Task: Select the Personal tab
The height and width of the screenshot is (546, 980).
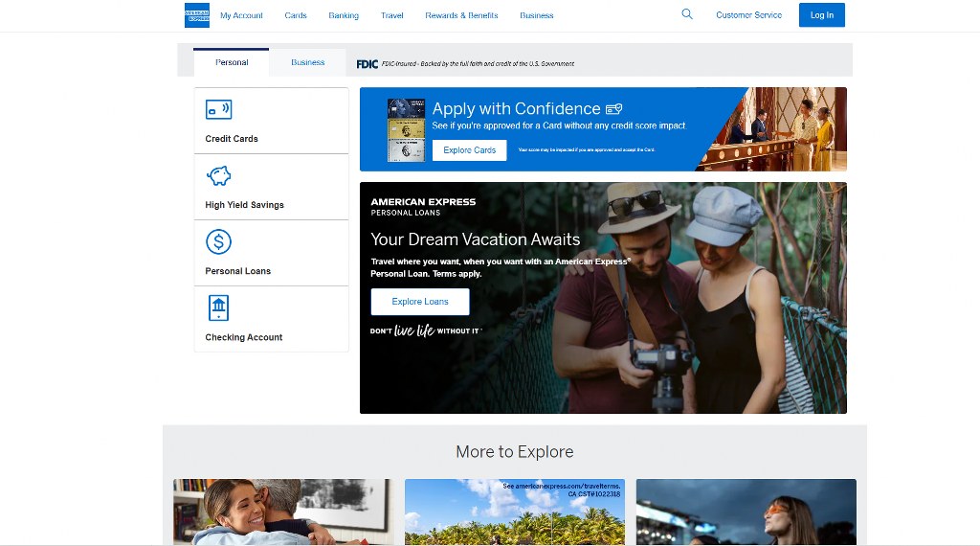Action: [x=232, y=62]
